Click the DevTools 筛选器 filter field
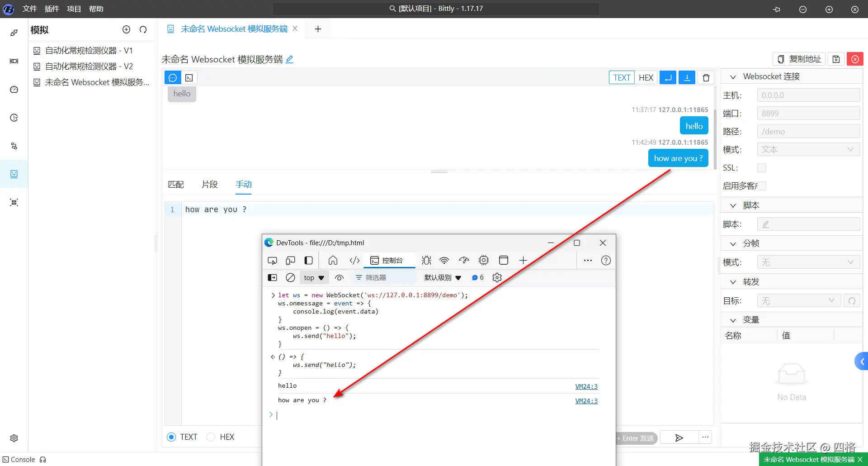This screenshot has width=868, height=466. [x=384, y=278]
